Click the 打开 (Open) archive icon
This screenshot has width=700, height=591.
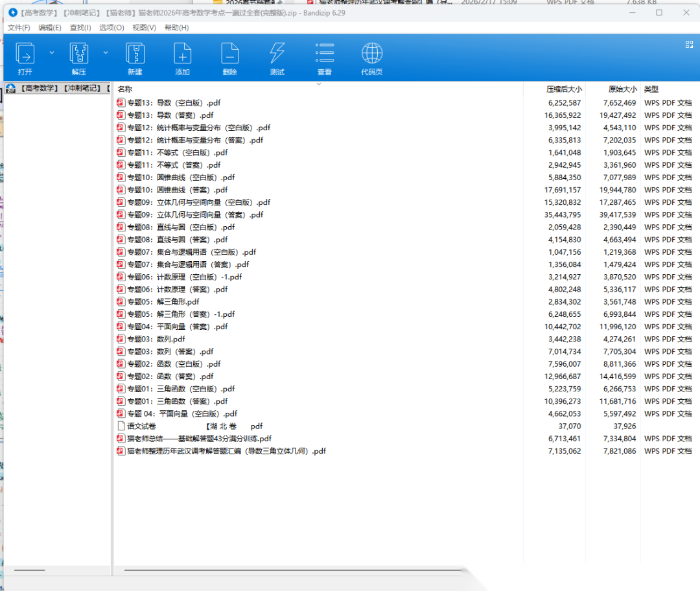point(25,53)
